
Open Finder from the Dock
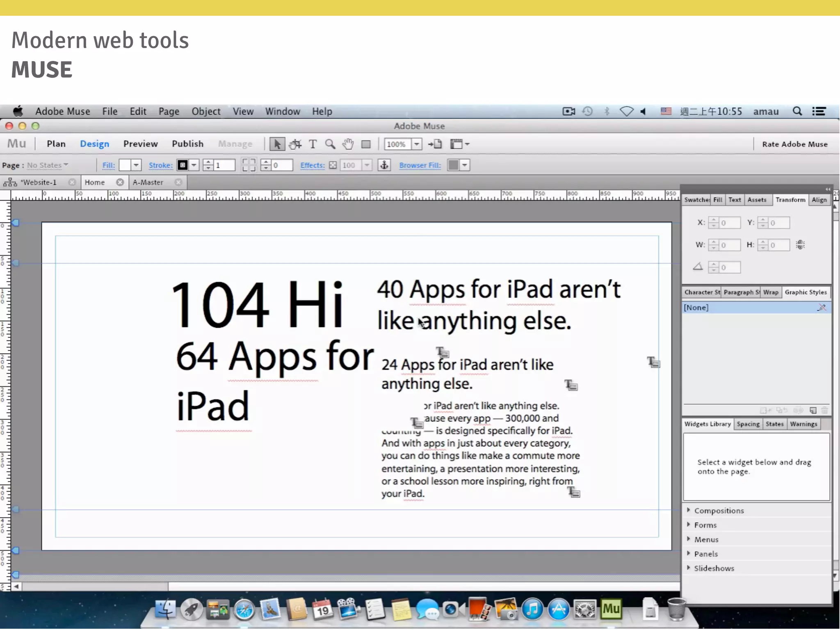(x=166, y=609)
